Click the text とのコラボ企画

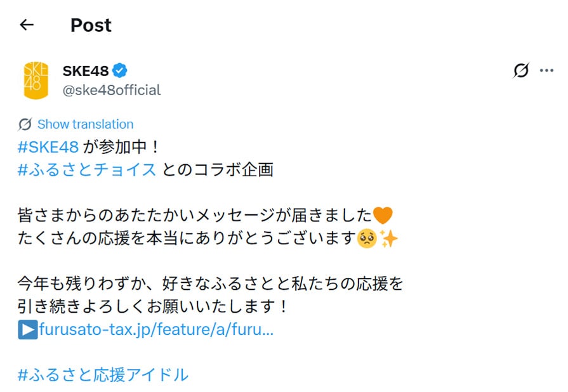pos(218,170)
